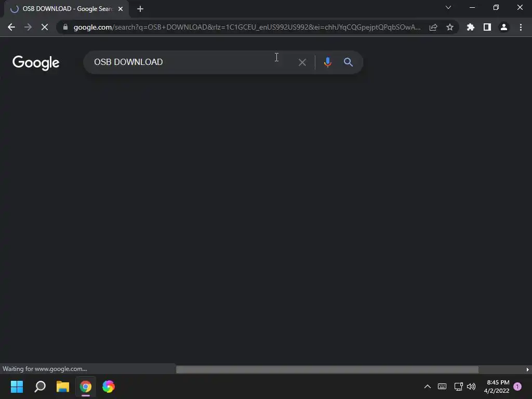Image resolution: width=532 pixels, height=399 pixels.
Task: Open a new tab with the plus button
Action: [140, 9]
